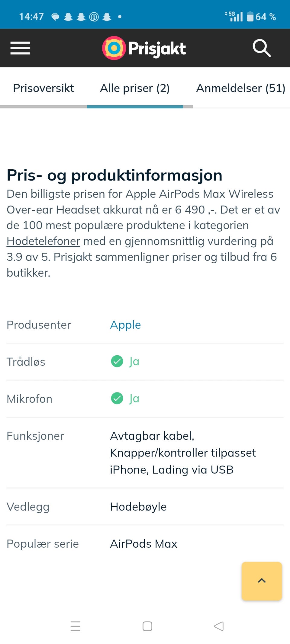Open the Anmeldelser (51) tab
The image size is (290, 644).
tap(241, 88)
